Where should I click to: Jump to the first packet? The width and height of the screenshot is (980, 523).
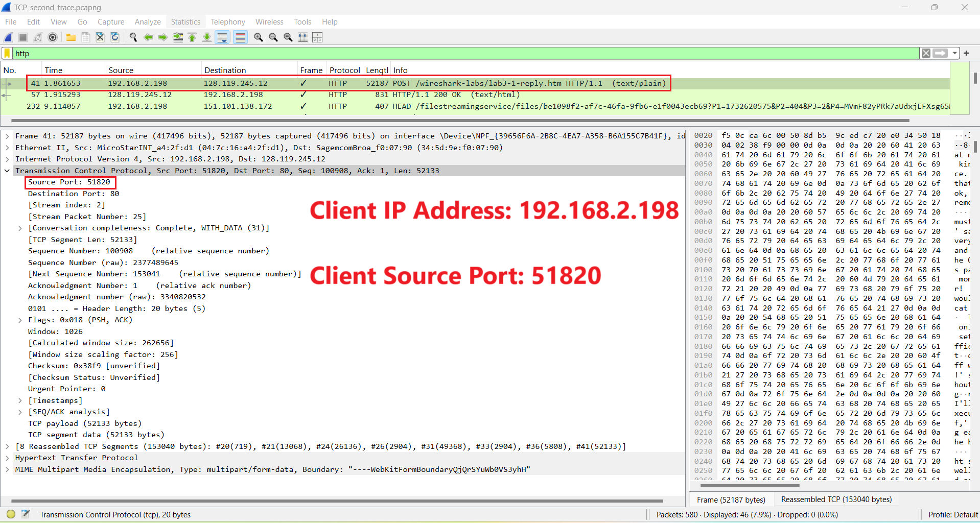coord(192,37)
